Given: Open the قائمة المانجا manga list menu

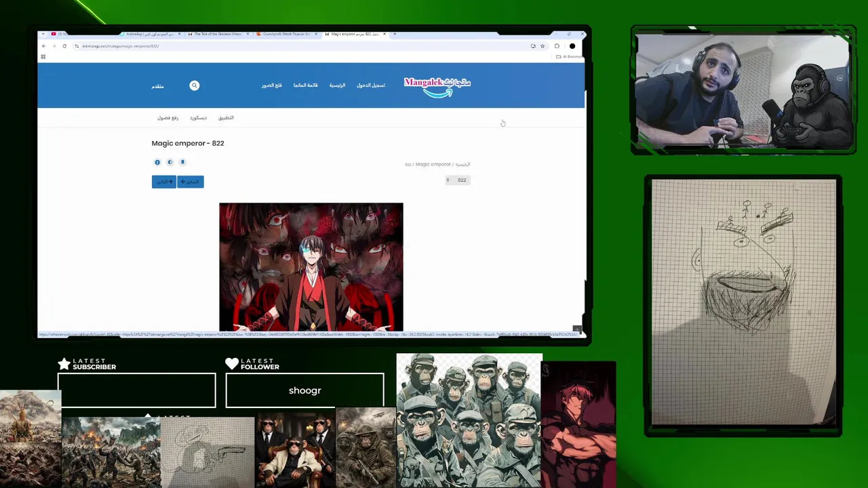Looking at the screenshot, I should coord(305,85).
